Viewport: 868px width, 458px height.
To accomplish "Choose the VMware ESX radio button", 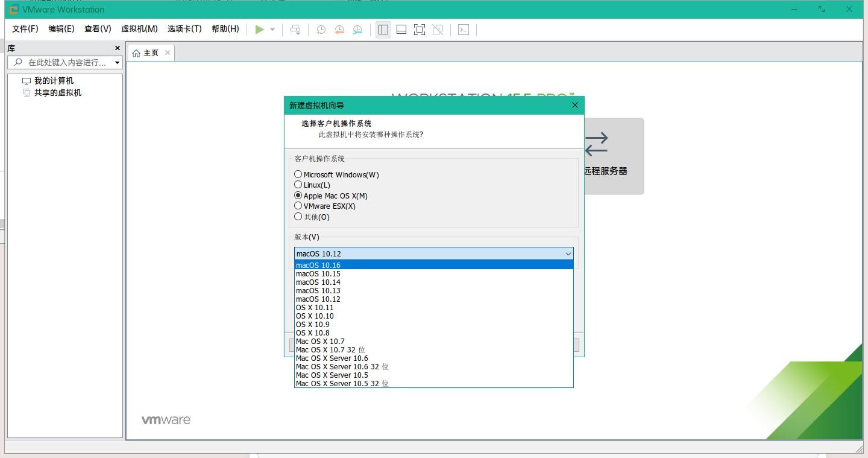I will 298,206.
